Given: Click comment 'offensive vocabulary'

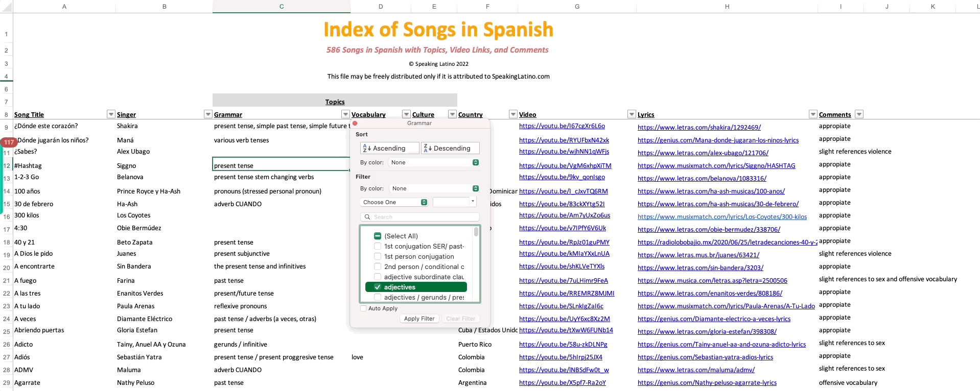Looking at the screenshot, I should click(x=848, y=382).
